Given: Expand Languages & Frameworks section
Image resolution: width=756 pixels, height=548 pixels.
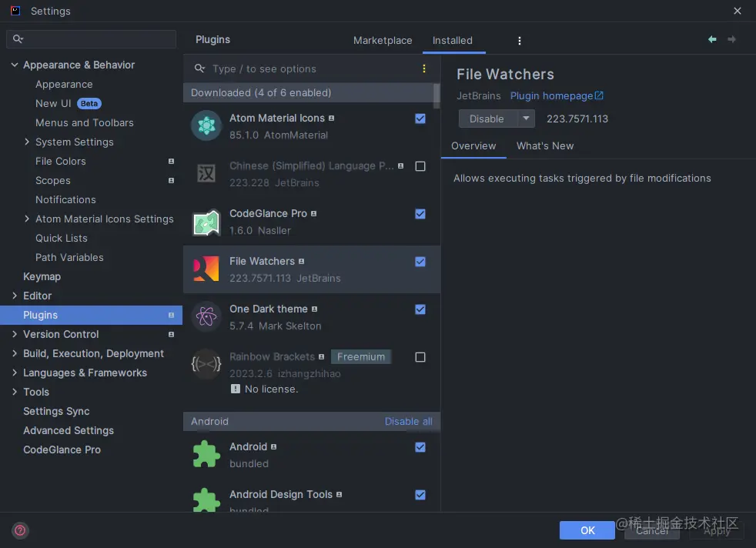Looking at the screenshot, I should (15, 373).
